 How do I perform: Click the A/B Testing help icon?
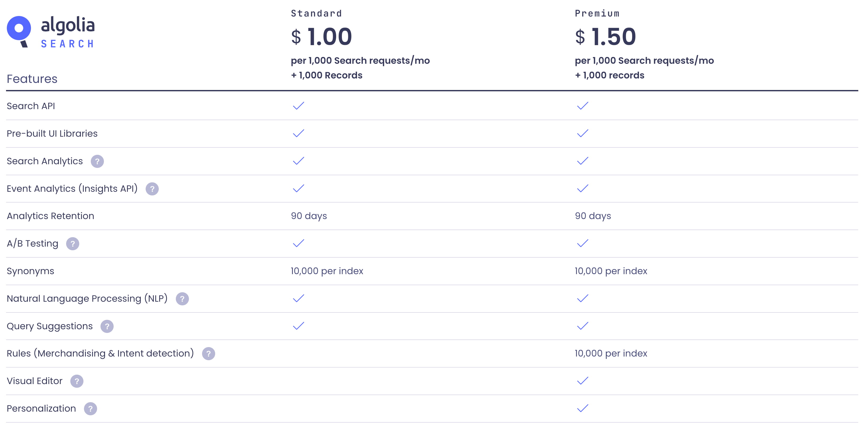(72, 244)
